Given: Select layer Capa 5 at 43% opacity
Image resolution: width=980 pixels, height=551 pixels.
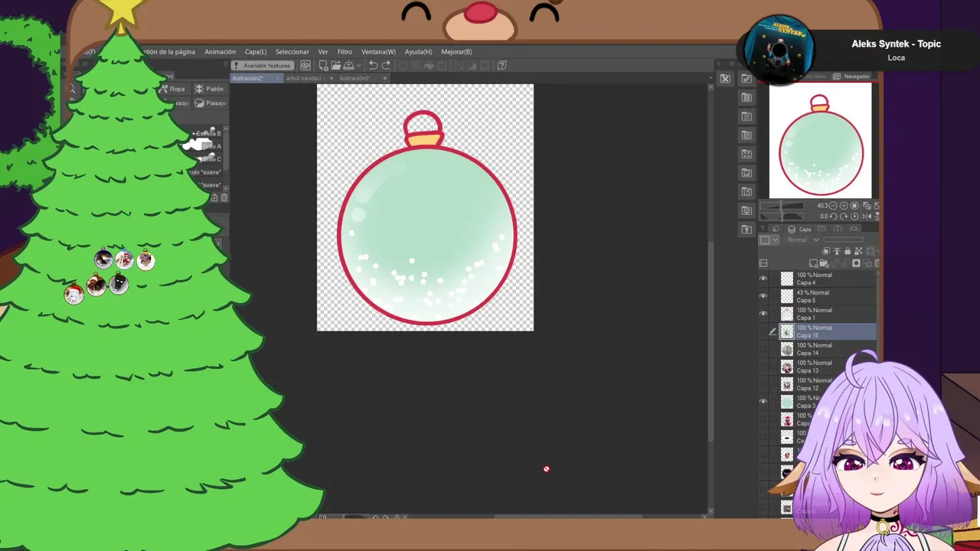Looking at the screenshot, I should coord(828,296).
